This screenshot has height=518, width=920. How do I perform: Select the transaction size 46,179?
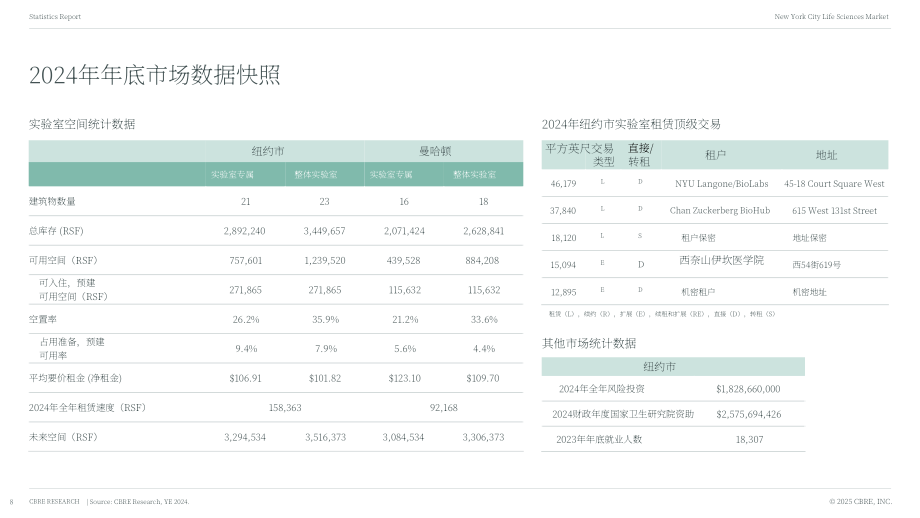click(x=563, y=184)
